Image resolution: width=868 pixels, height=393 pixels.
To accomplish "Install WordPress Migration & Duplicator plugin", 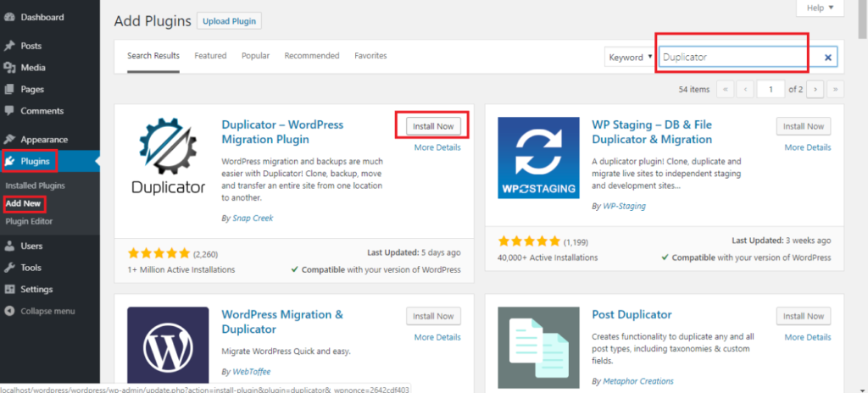I will coord(433,317).
